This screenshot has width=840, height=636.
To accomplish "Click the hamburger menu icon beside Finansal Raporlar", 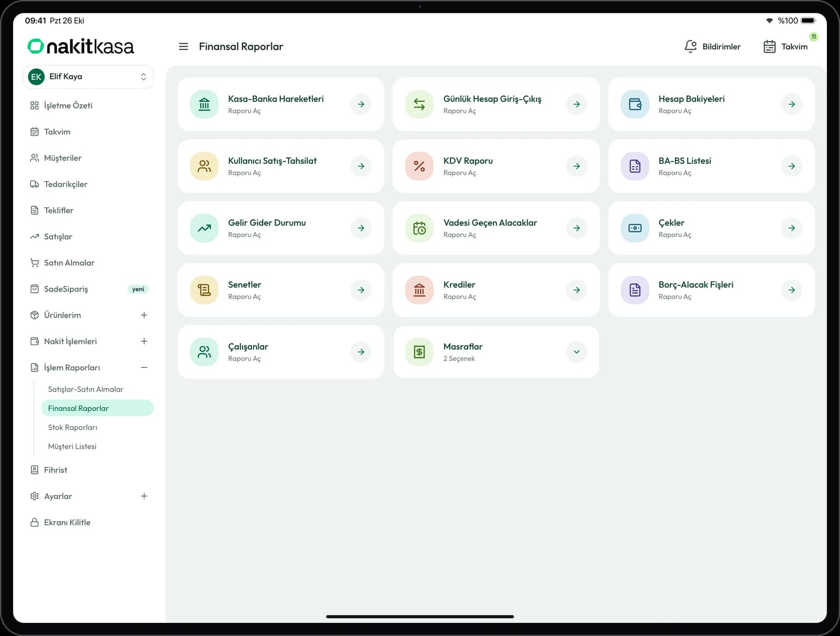I will tap(183, 47).
